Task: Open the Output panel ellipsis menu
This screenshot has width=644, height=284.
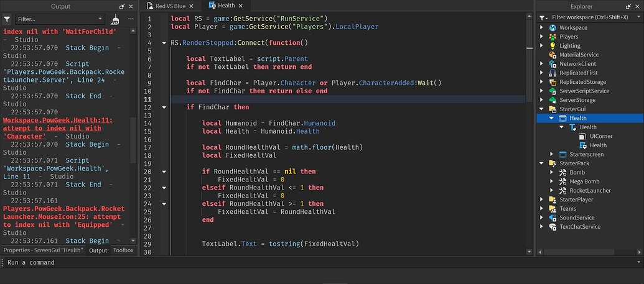Action: pos(131,19)
